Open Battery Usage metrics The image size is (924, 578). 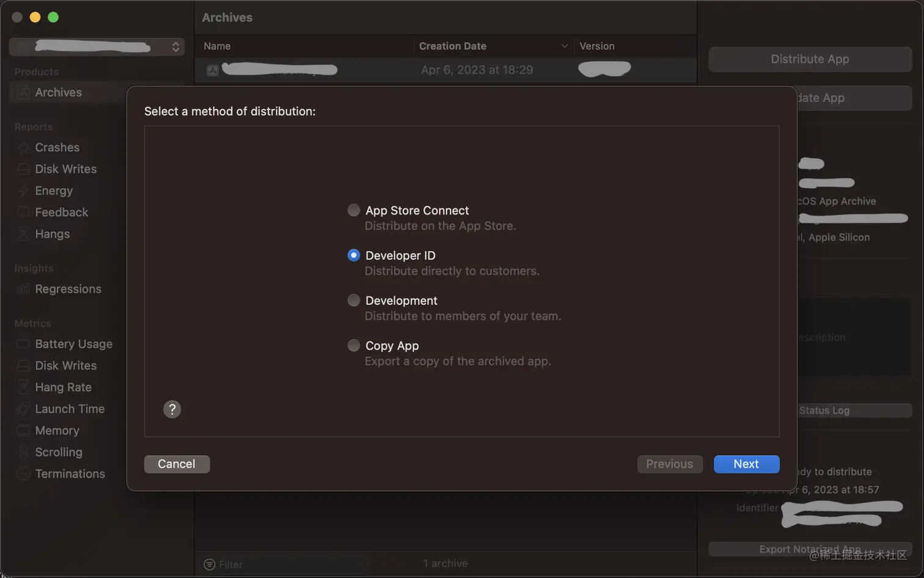point(74,344)
